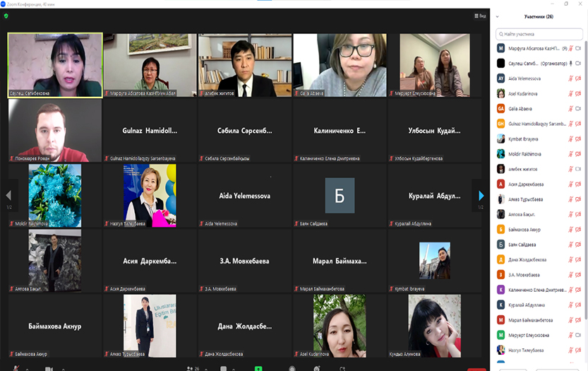This screenshot has height=371, width=588.
Task: Go to previous gallery page with left arrow
Action: pos(8,195)
